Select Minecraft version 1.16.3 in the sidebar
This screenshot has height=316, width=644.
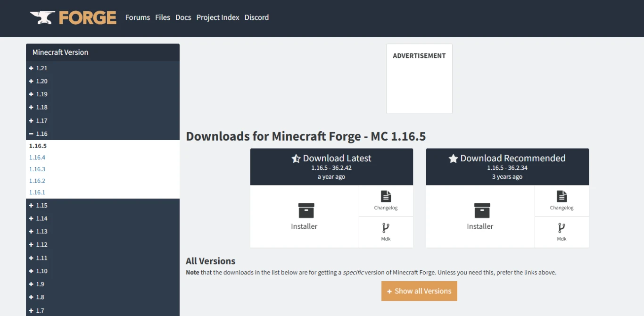37,169
